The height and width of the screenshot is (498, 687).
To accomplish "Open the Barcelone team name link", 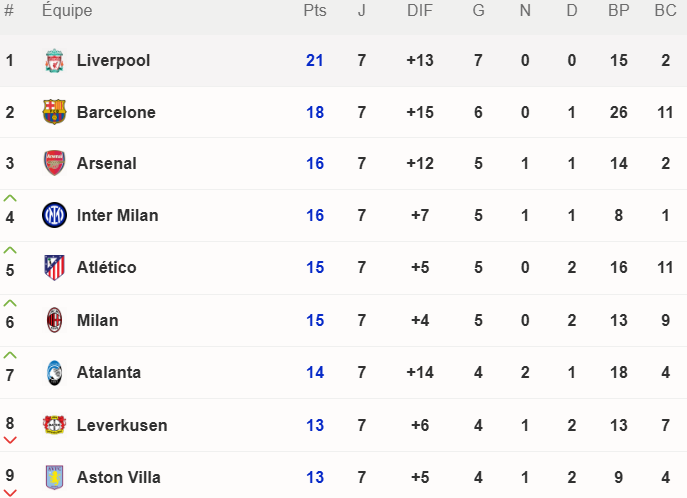I will click(116, 112).
